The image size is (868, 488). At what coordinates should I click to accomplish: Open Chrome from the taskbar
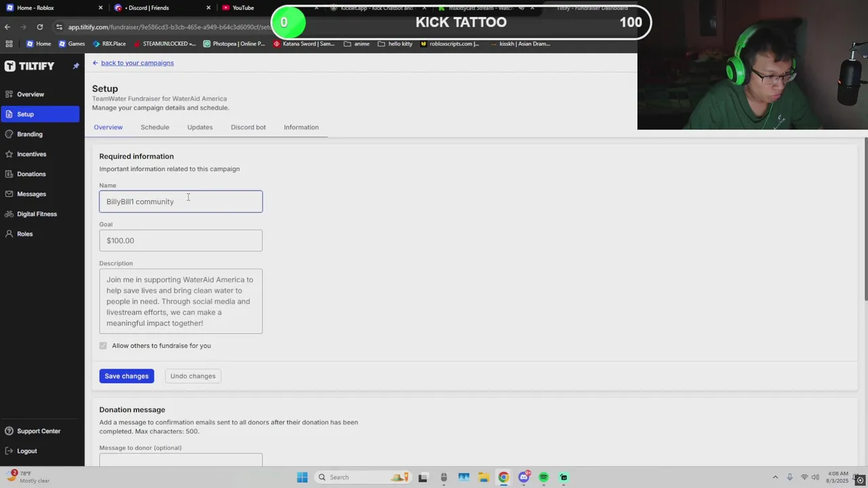(503, 477)
